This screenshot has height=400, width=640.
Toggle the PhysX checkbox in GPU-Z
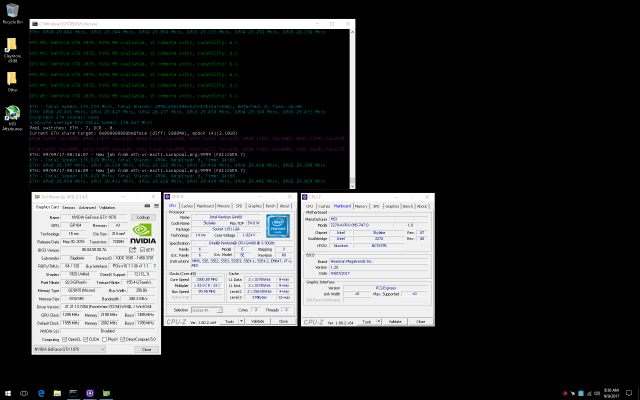[x=103, y=339]
